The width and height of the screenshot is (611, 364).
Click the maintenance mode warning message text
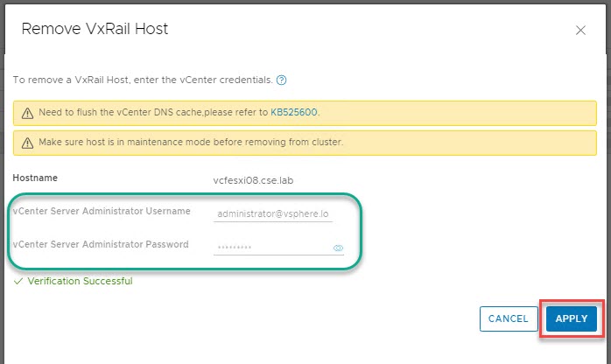(190, 142)
